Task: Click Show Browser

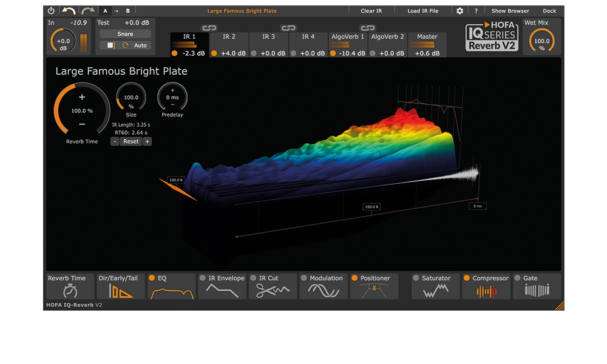Action: click(510, 11)
